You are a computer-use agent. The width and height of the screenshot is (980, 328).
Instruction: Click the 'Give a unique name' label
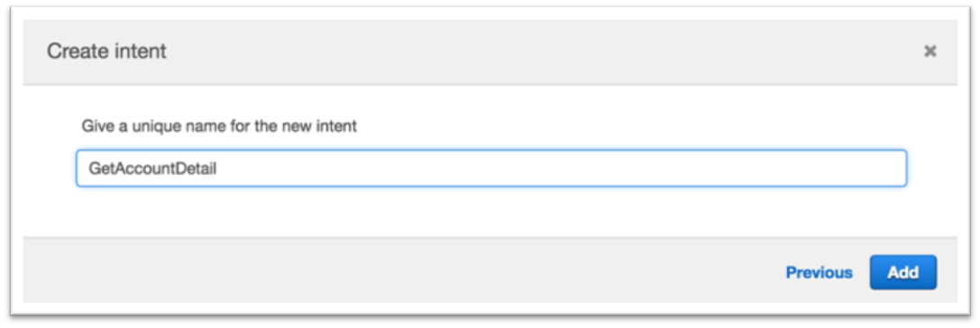click(x=219, y=126)
